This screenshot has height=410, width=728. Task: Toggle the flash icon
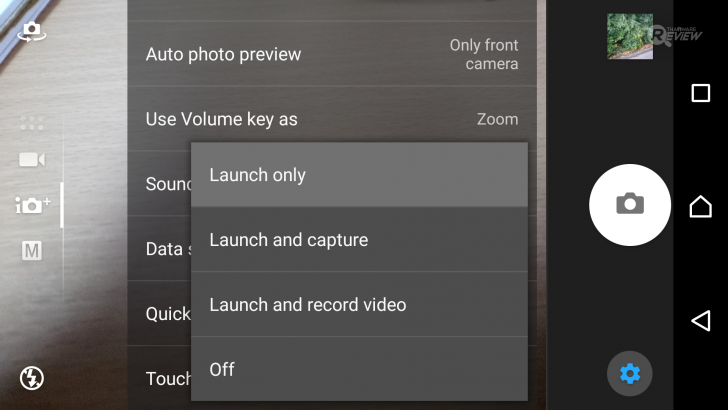pos(32,378)
